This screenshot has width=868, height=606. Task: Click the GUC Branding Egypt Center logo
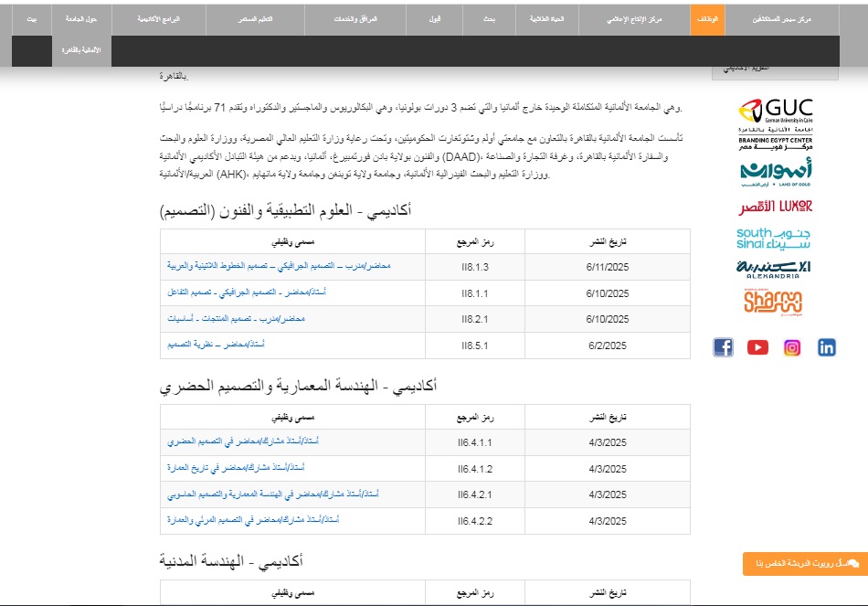click(x=775, y=121)
